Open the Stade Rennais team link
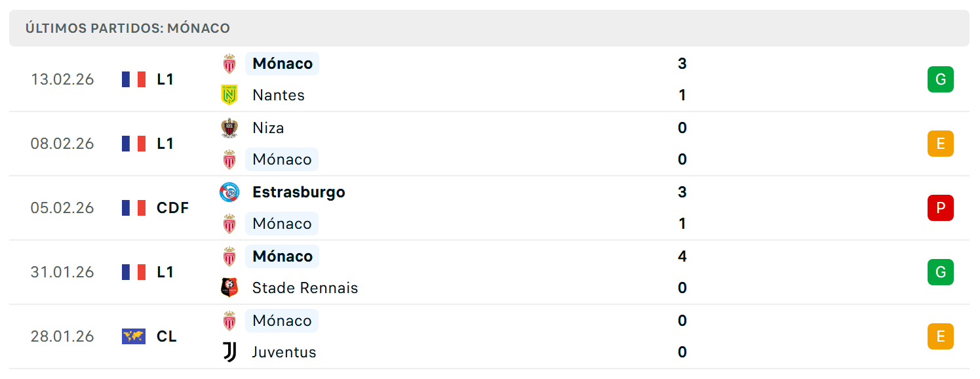This screenshot has height=379, width=980. 305,288
